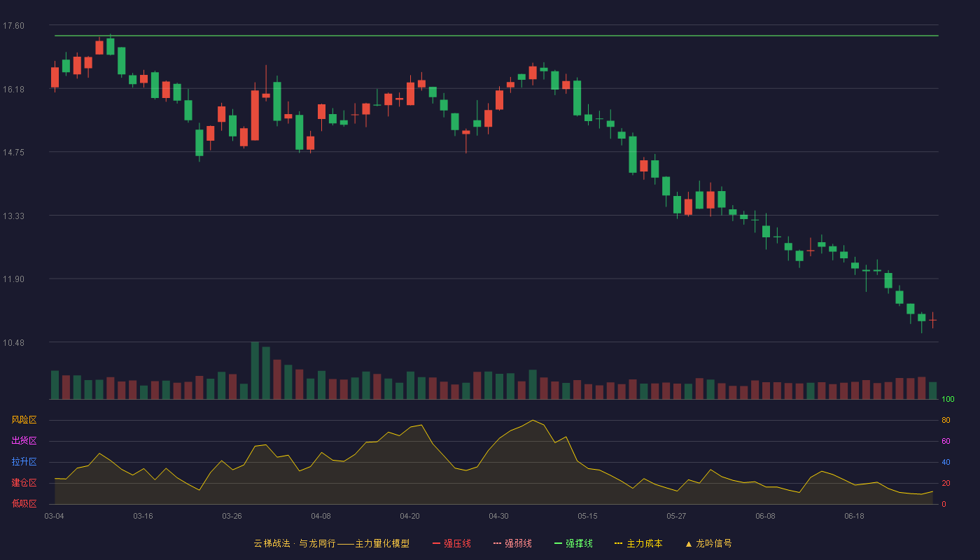Click the last red candlestick in the chart
Viewport: 980px width, 560px height.
pyautogui.click(x=932, y=320)
